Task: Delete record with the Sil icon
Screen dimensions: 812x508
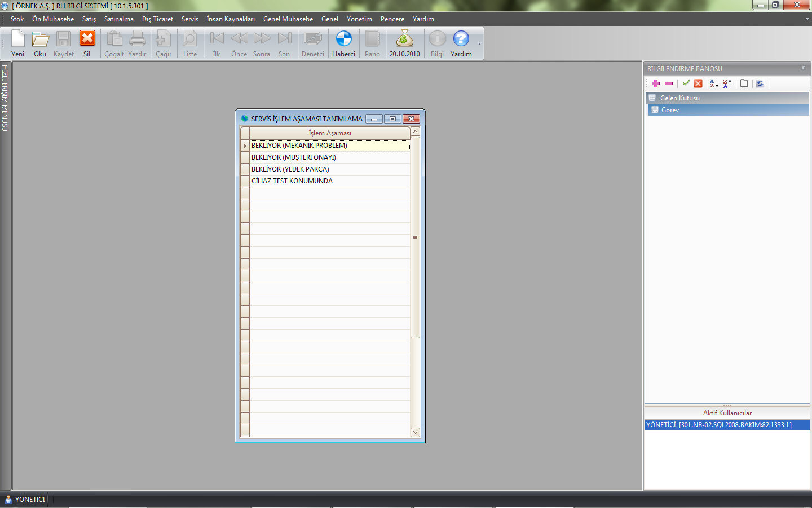Action: [x=87, y=43]
